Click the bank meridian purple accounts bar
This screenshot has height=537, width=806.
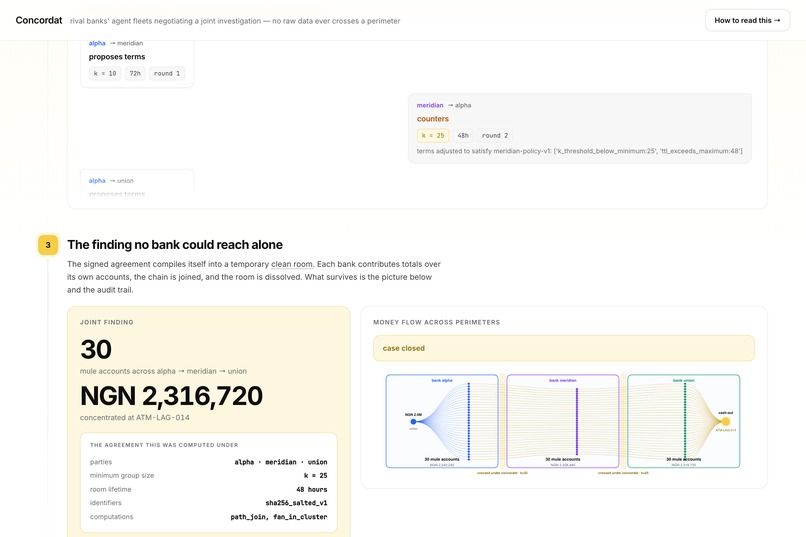577,421
